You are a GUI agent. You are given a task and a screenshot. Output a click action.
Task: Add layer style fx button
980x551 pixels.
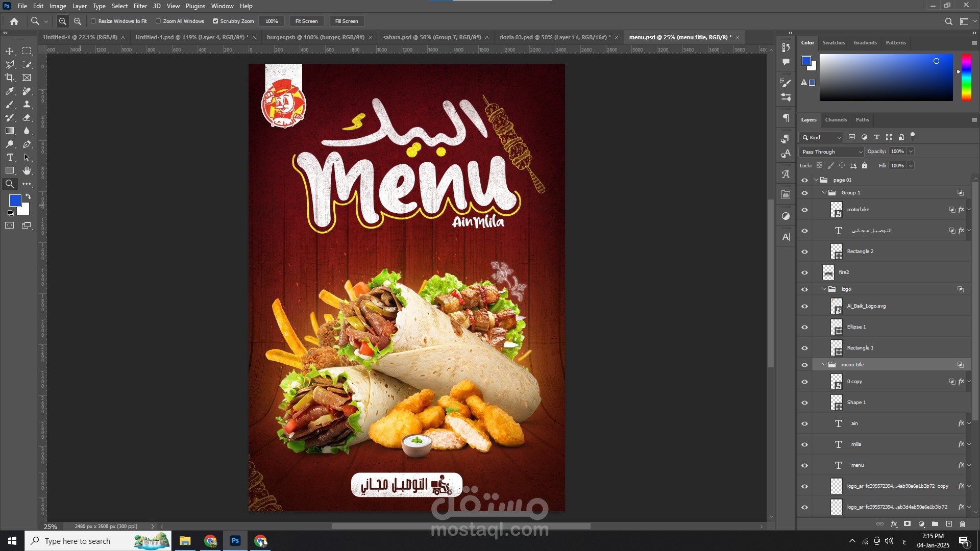pos(894,524)
